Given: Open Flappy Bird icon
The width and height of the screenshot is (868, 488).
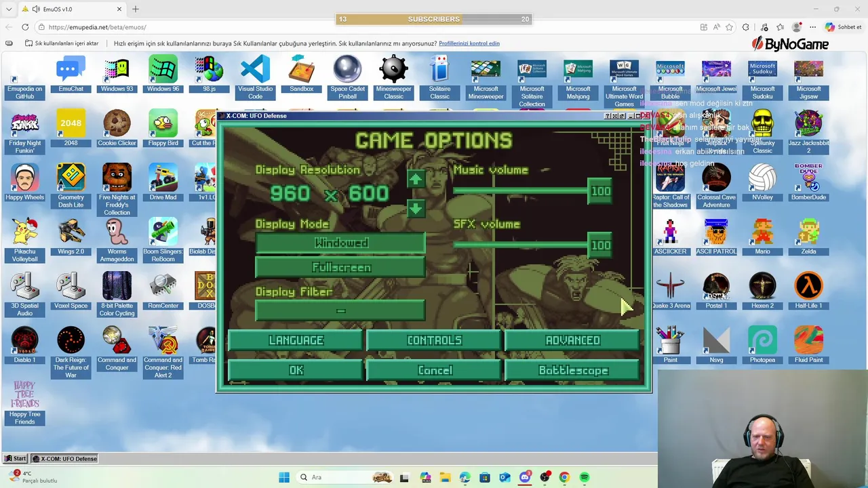Looking at the screenshot, I should coord(163,128).
